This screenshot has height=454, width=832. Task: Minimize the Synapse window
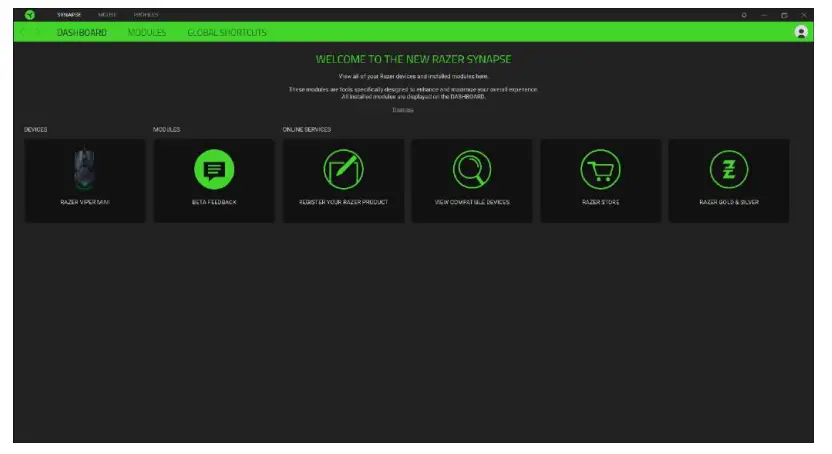coord(764,15)
